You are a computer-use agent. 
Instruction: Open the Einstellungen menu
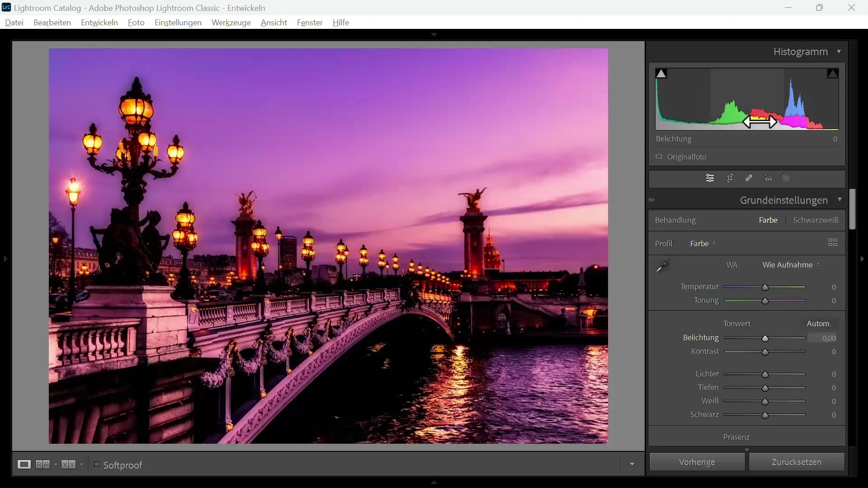(178, 23)
